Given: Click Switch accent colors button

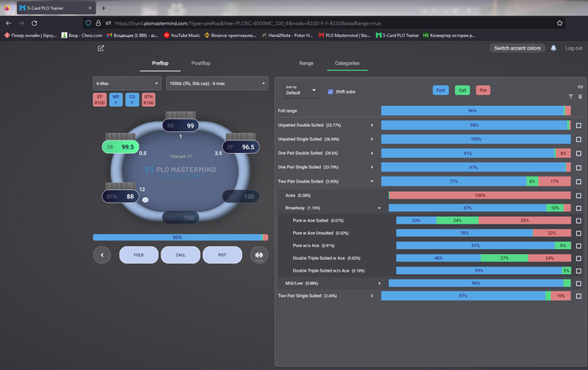Looking at the screenshot, I should (517, 48).
